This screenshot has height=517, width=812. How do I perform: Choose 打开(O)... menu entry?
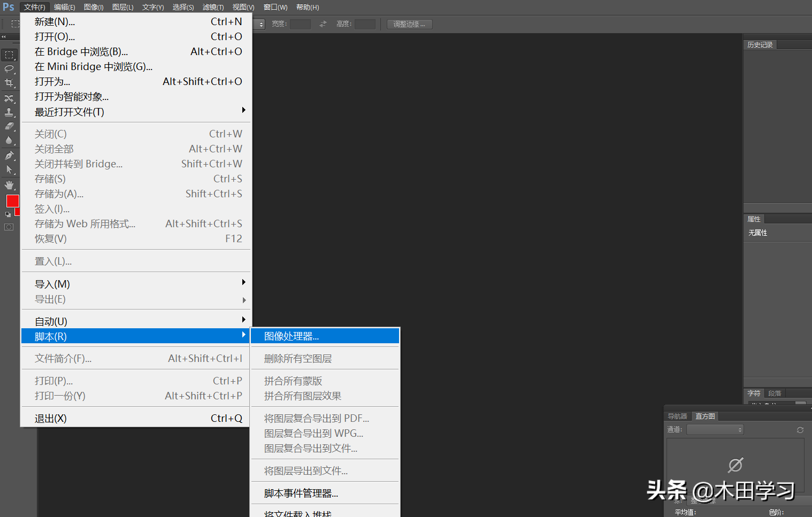coord(136,36)
